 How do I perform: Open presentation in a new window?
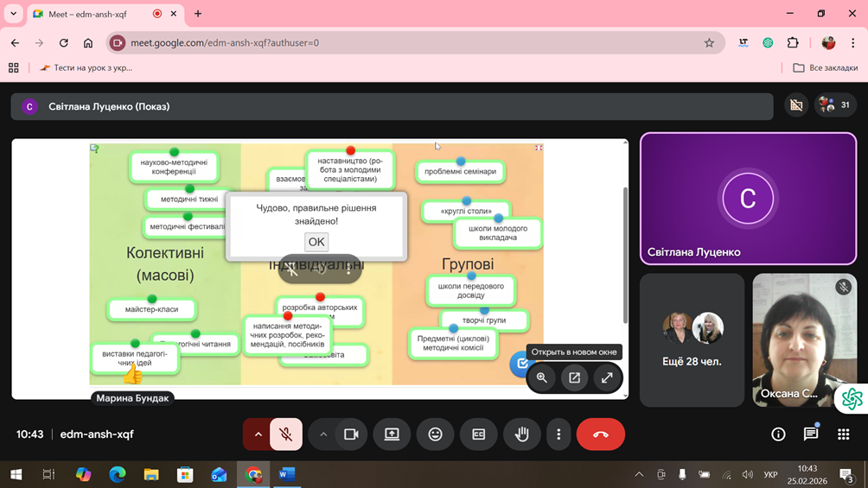pyautogui.click(x=574, y=377)
